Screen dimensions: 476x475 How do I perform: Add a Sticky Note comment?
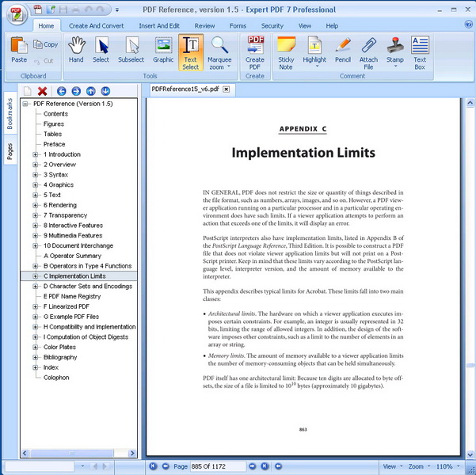click(x=286, y=52)
